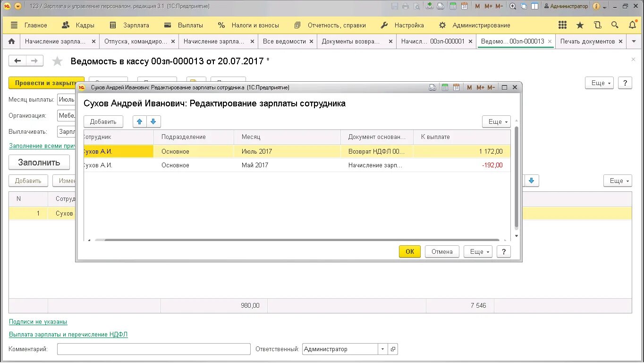Select the 1 172,00 payout cell
Image resolution: width=644 pixels, height=363 pixels.
[x=462, y=151]
